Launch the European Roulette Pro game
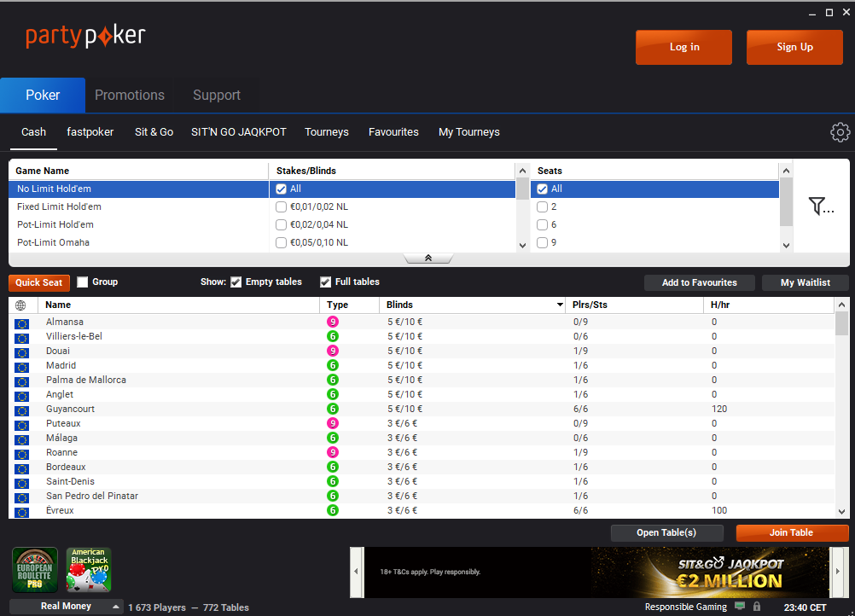The image size is (855, 616). pyautogui.click(x=34, y=569)
